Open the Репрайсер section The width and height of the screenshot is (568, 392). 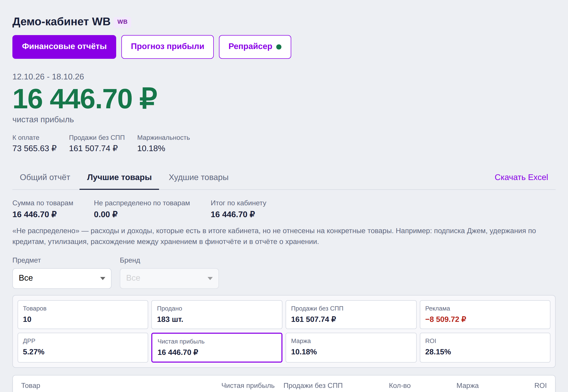[x=255, y=47]
